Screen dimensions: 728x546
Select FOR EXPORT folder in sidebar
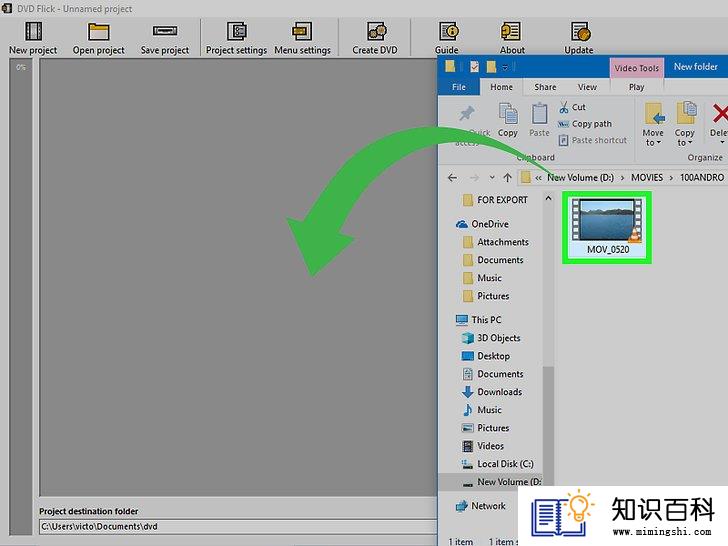pyautogui.click(x=495, y=200)
